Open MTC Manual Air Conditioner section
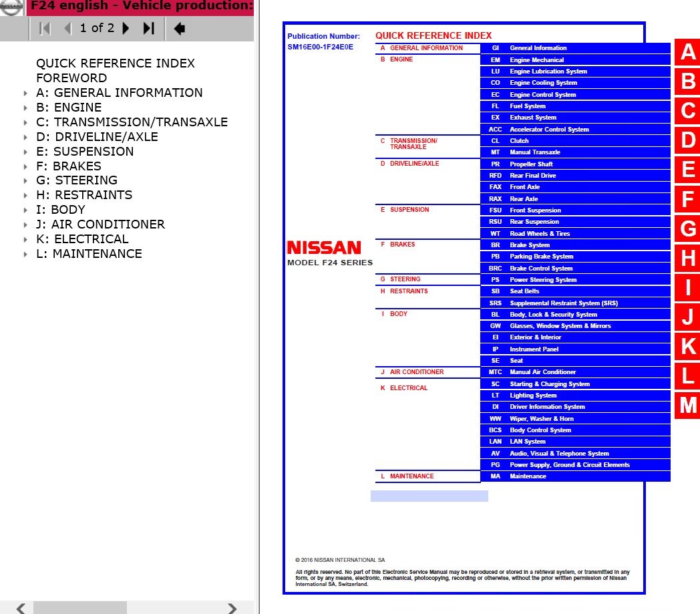Viewport: 700px width, 614px height. (576, 372)
